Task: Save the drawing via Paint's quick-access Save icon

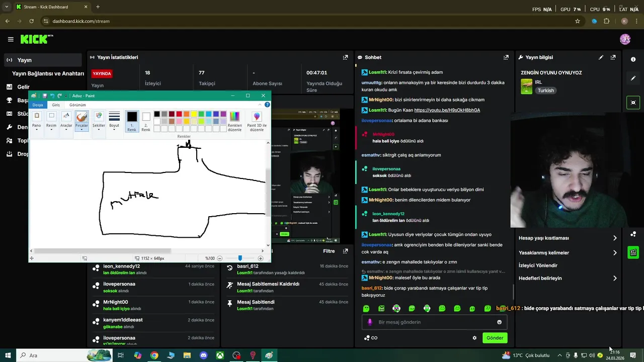Action: tap(45, 96)
